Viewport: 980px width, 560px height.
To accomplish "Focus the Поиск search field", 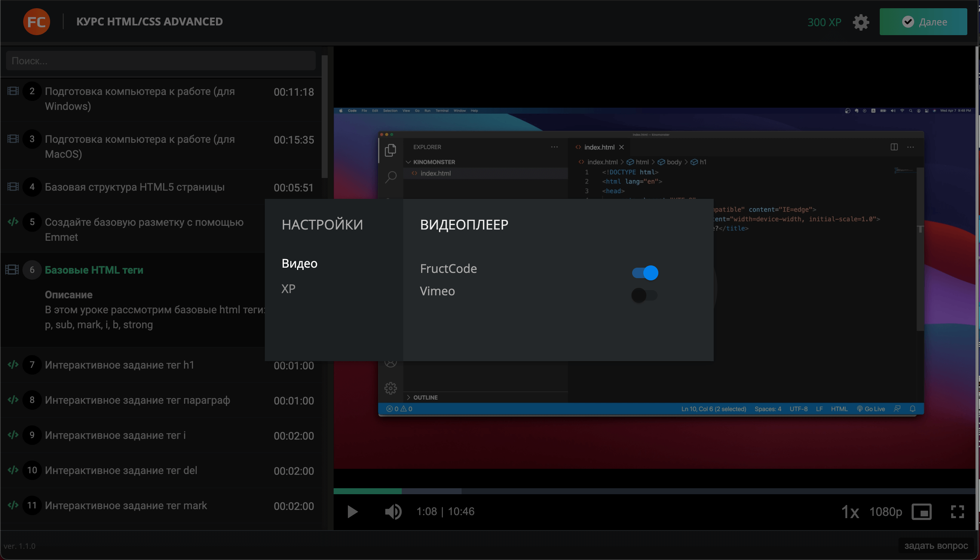I will [x=161, y=61].
